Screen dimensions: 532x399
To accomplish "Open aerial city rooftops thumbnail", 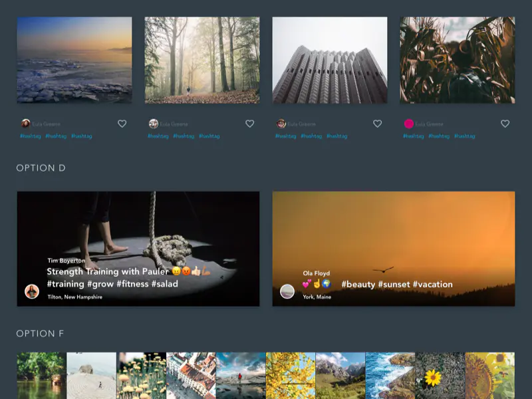I will 191,376.
